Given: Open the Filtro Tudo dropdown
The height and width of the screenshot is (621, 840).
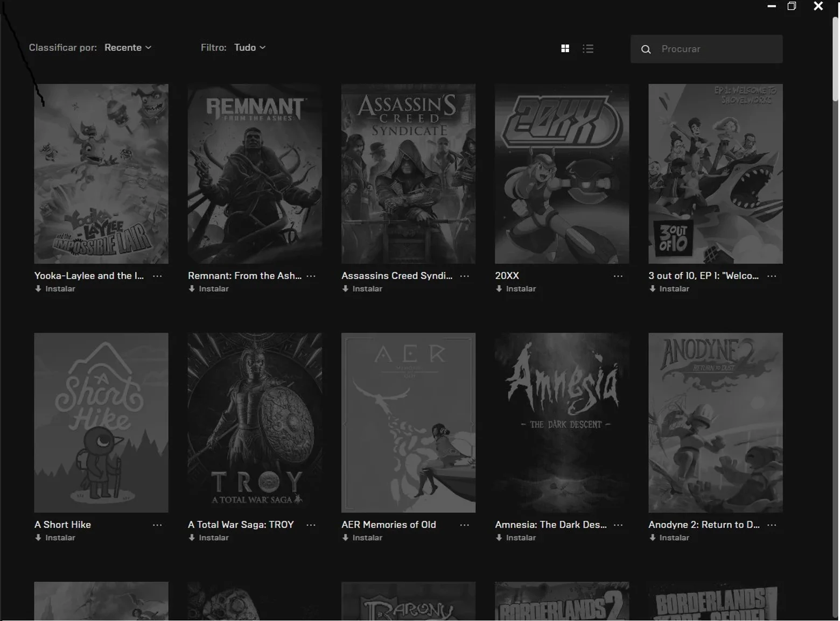Looking at the screenshot, I should (250, 47).
